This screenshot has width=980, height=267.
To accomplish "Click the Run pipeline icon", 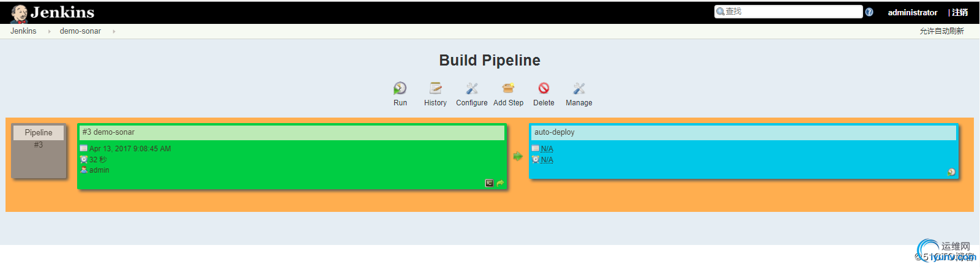I will coord(400,88).
